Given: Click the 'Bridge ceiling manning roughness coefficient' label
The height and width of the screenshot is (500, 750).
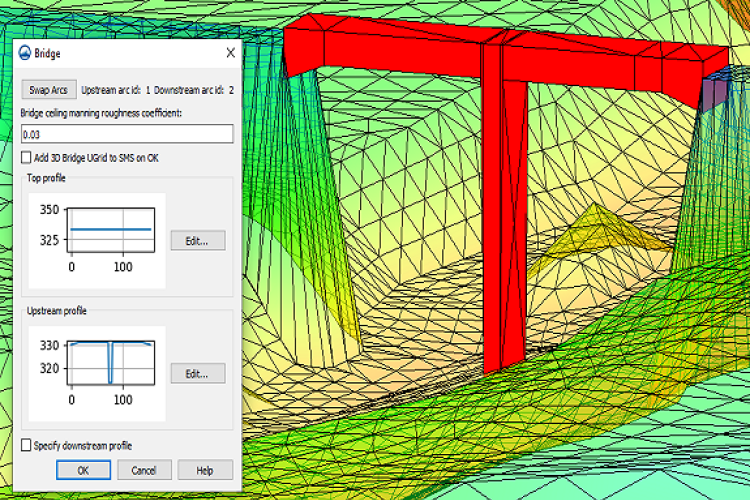Looking at the screenshot, I should coord(101,113).
